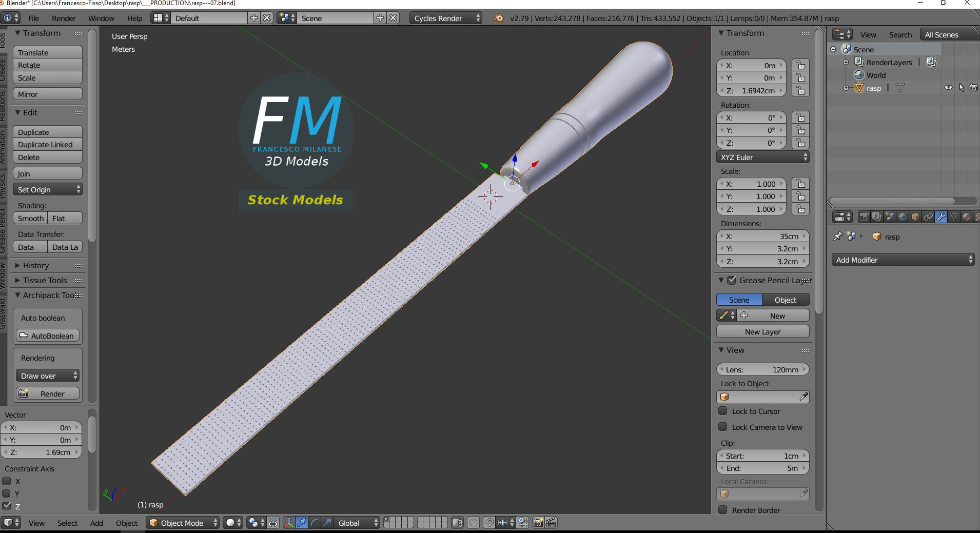
Task: Open the Cycles Render engine dropdown
Action: click(x=444, y=17)
